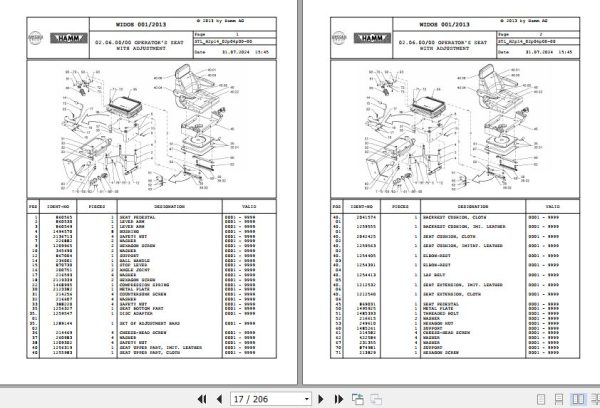Image resolution: width=600 pixels, height=408 pixels.
Task: Select BACKREST CUSHION, CLOTH text
Action: [455, 217]
